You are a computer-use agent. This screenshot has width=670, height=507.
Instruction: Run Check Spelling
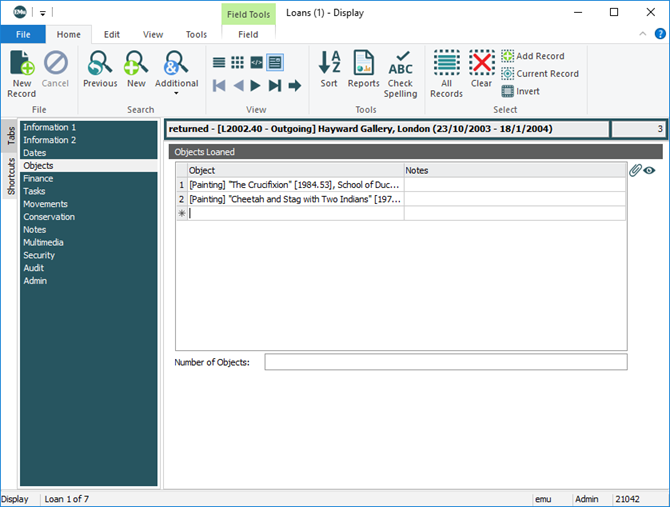(x=400, y=73)
